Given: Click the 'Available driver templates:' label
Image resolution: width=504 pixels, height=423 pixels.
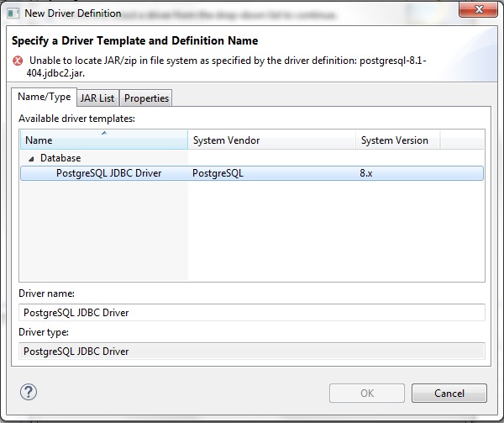Looking at the screenshot, I should (x=76, y=119).
